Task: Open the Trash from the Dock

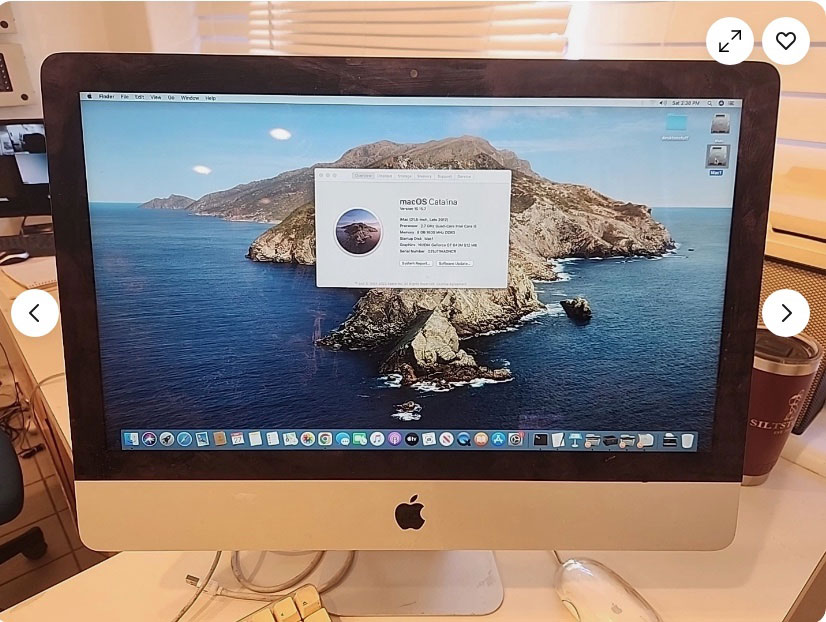Action: (688, 440)
